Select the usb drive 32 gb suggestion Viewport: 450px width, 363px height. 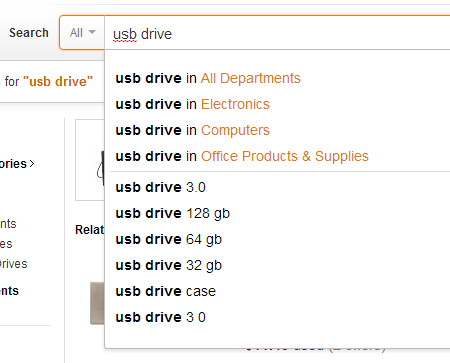pos(279,265)
